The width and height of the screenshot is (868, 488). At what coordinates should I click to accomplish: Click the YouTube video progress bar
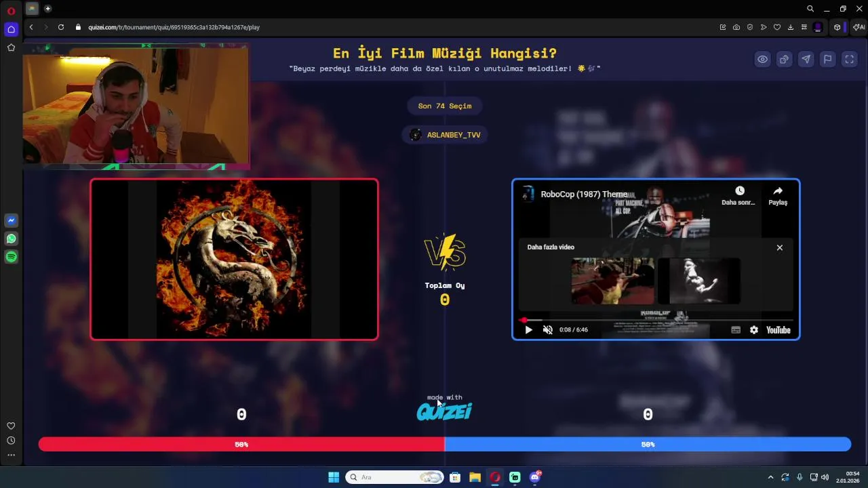(656, 320)
